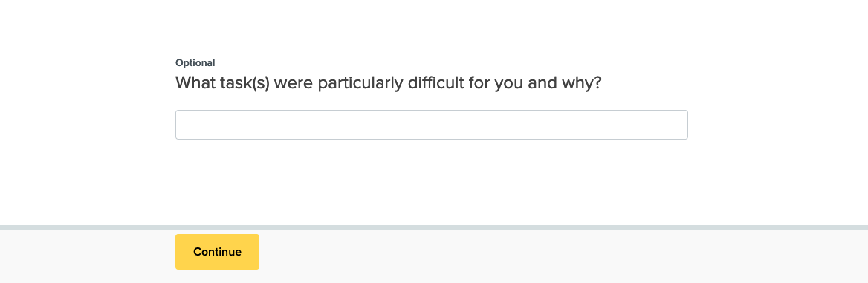The width and height of the screenshot is (868, 283).
Task: Focus the difficult tasks answer text field
Action: (431, 125)
